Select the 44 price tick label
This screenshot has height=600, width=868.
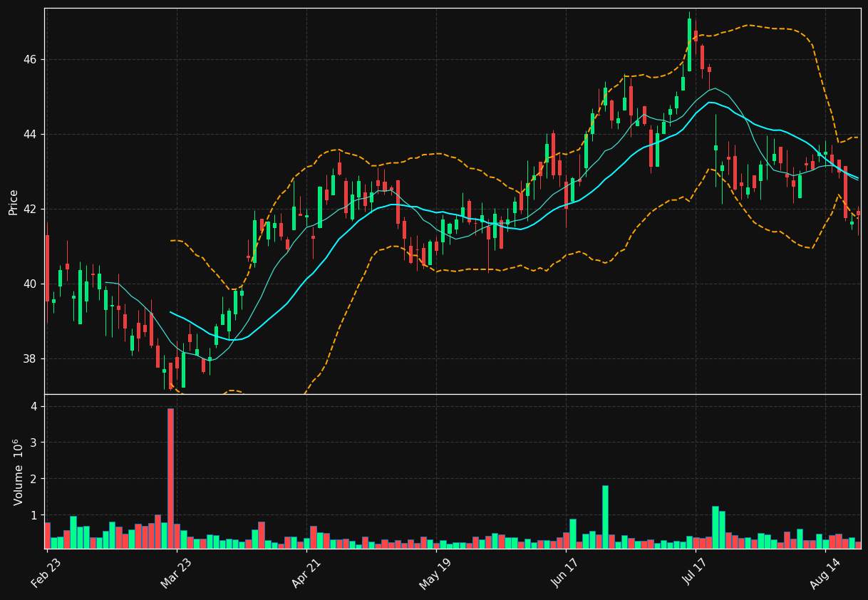click(30, 135)
